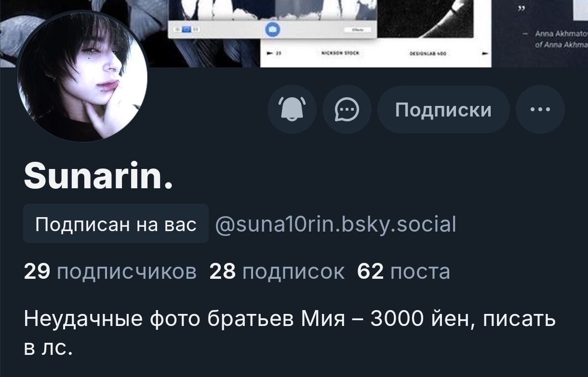Click the bio text about братьев Мия

pos(289,332)
